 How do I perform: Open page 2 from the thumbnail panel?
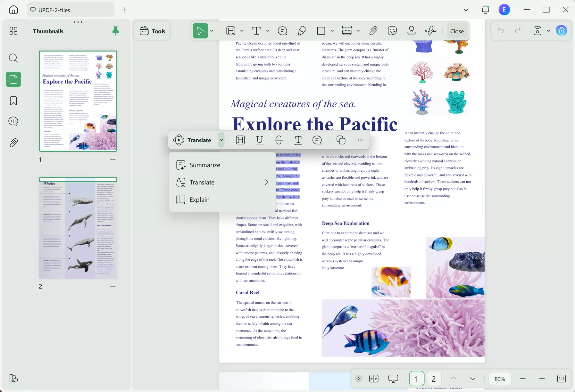pyautogui.click(x=78, y=228)
